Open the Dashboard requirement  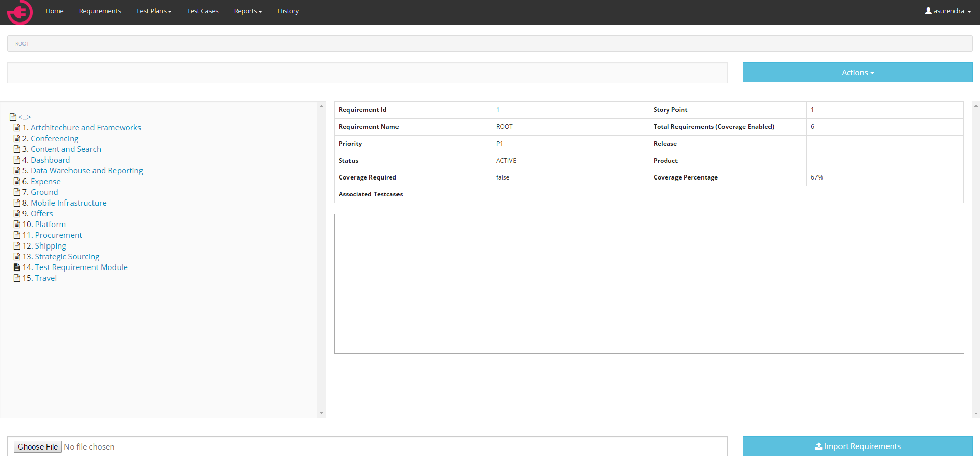50,160
